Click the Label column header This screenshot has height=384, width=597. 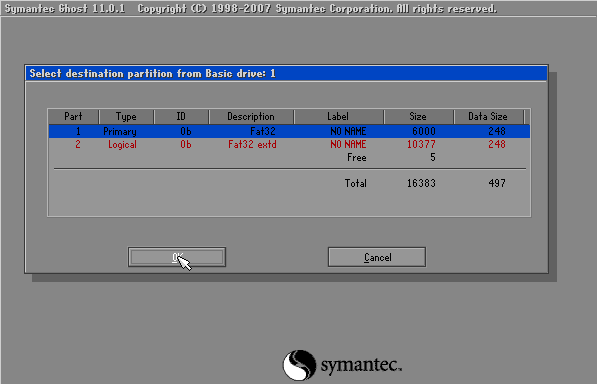pos(338,116)
